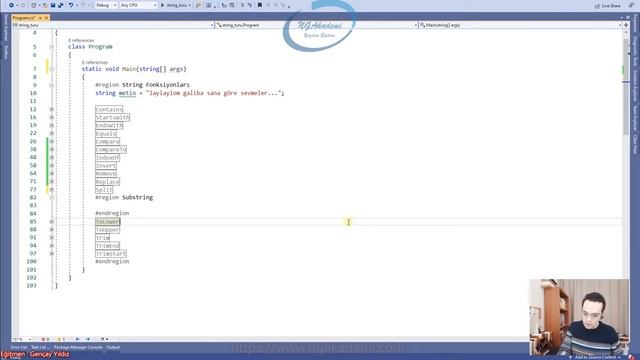Image resolution: width=640 pixels, height=360 pixels.
Task: Collapse the class Program block
Action: tap(52, 47)
